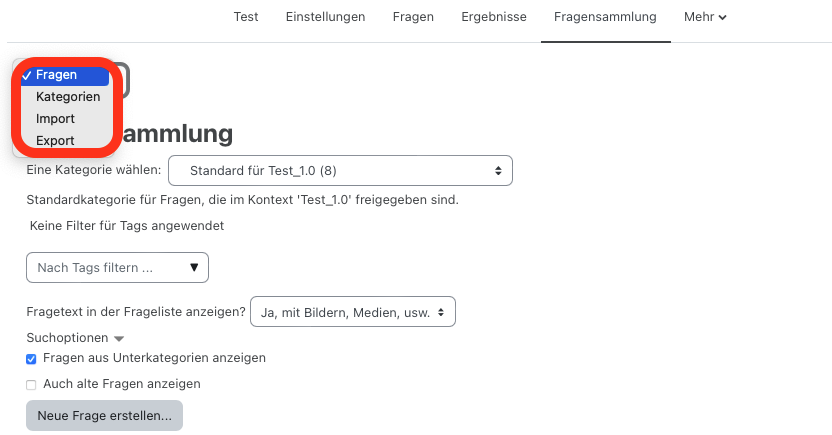The image size is (832, 435).
Task: Pick Export from the open list
Action: tap(55, 141)
